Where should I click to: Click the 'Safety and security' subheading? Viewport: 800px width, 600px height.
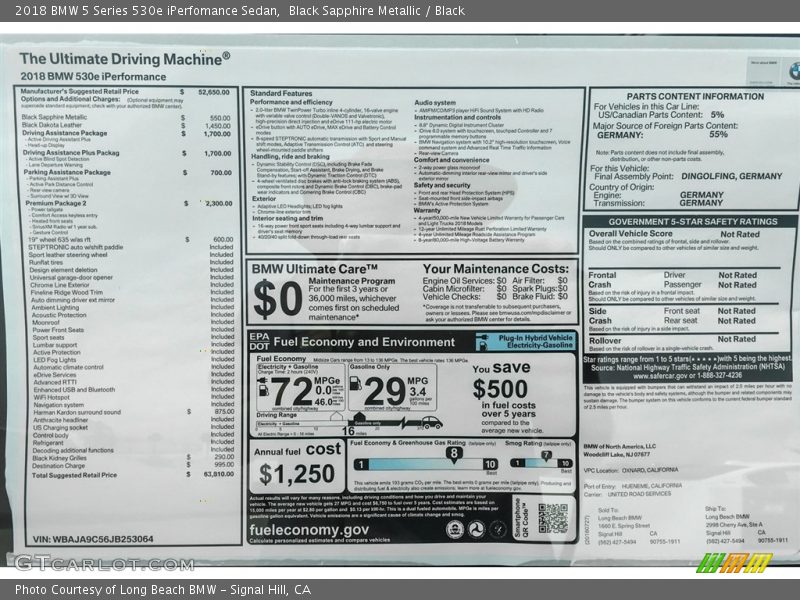442,185
